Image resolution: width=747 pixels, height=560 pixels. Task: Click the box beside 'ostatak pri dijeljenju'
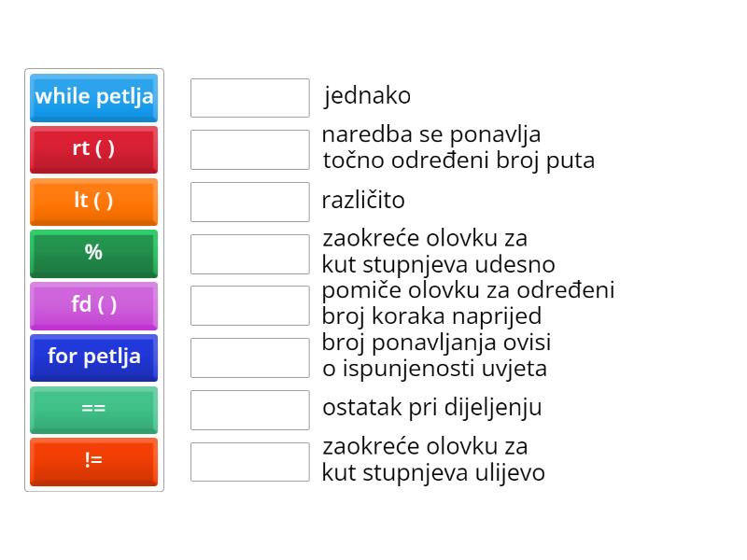point(249,410)
